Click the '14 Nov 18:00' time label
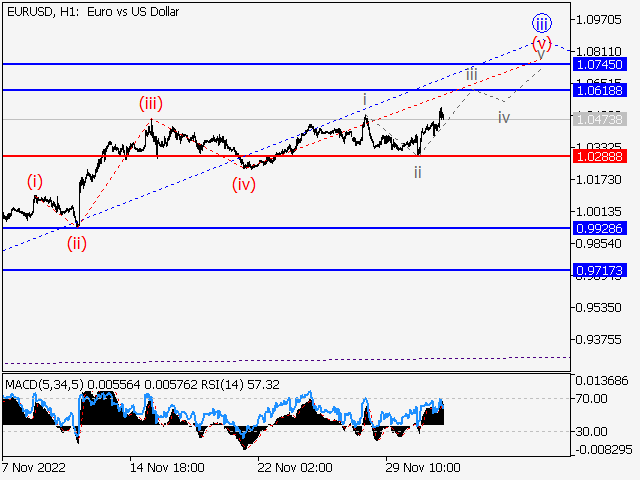The height and width of the screenshot is (480, 640). (167, 467)
